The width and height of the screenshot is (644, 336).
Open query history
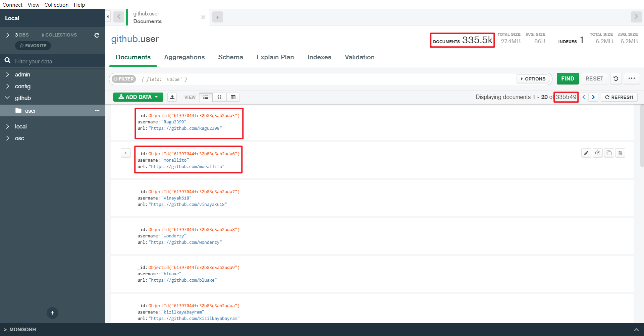point(616,78)
